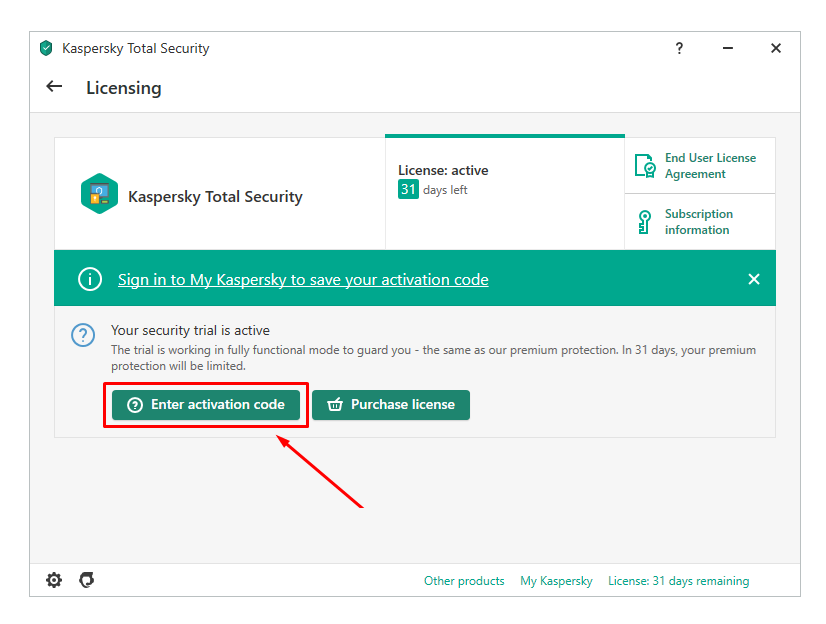826x624 pixels.
Task: Click the Subscription information key icon
Action: coord(644,222)
